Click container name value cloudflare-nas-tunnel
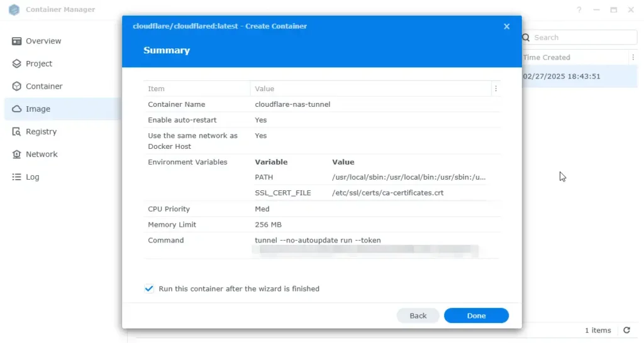This screenshot has width=644, height=343. click(x=292, y=104)
